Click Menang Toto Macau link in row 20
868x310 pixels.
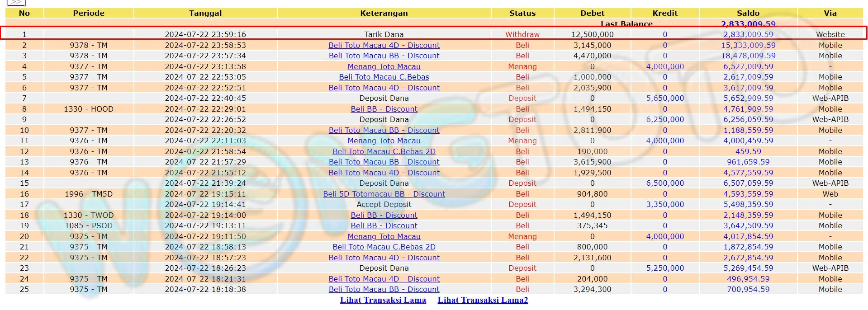384,236
